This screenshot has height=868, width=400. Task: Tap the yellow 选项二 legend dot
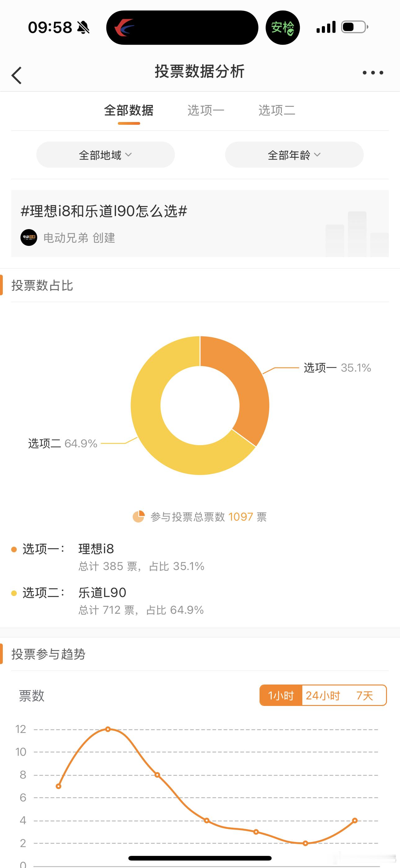(x=14, y=593)
